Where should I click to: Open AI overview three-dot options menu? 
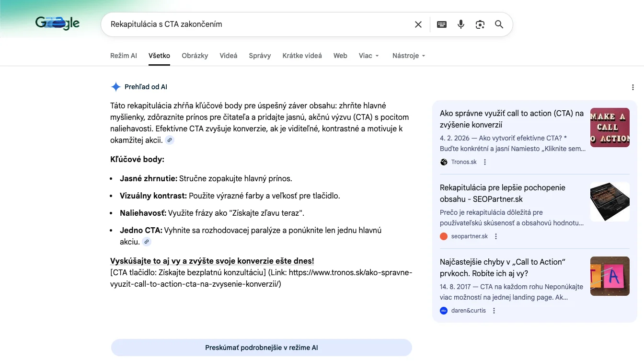click(x=633, y=87)
